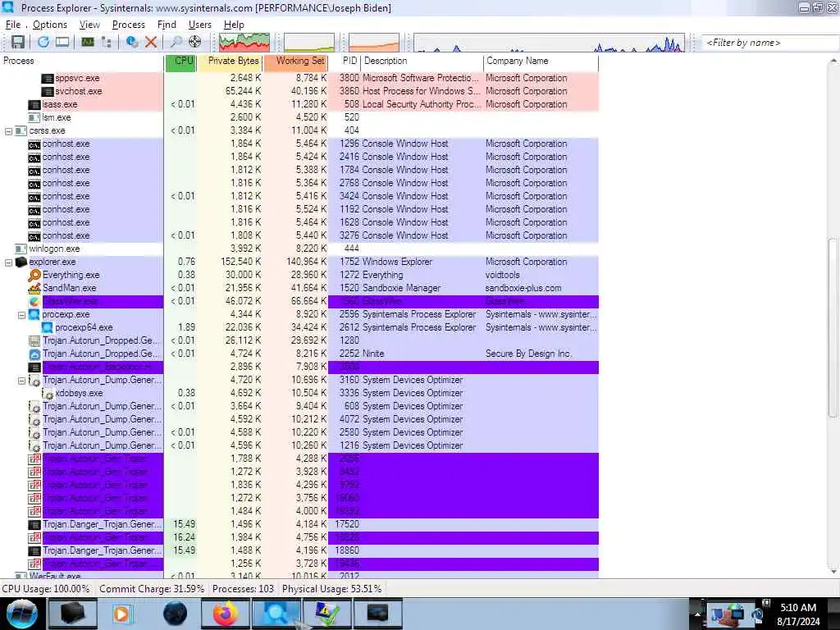Image resolution: width=840 pixels, height=630 pixels.
Task: Click the explorer.exe process icon
Action: 21,262
